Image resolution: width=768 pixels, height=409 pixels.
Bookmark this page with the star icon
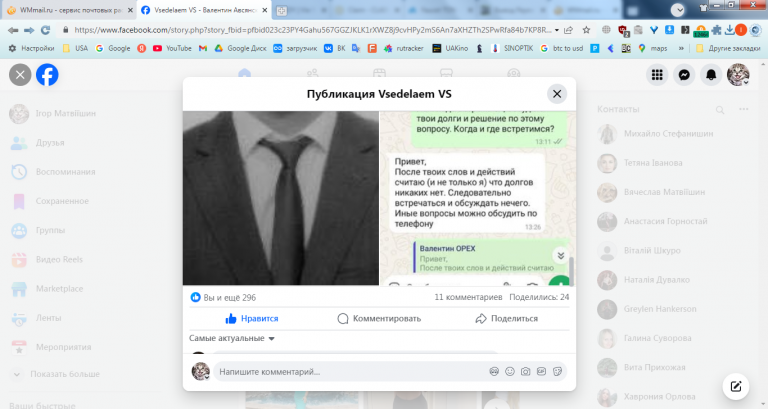[x=586, y=30]
